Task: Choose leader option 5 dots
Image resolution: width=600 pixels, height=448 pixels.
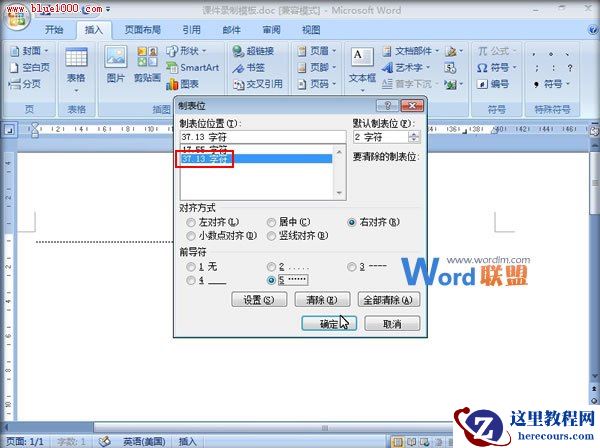Action: 288,280
